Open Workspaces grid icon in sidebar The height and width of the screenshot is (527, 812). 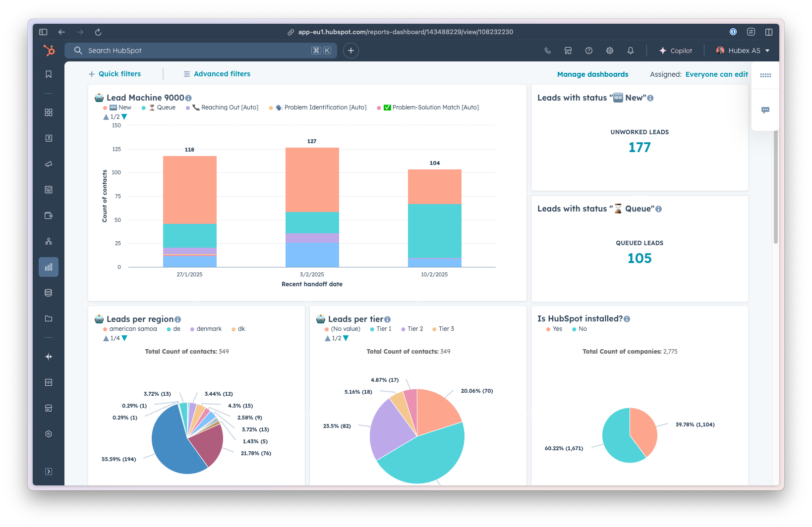click(x=49, y=112)
